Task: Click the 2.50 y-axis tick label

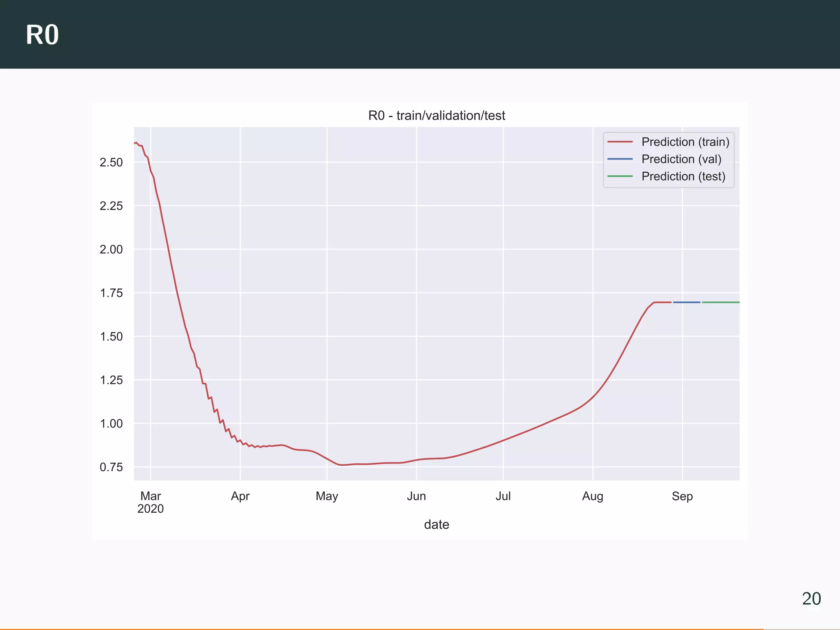Action: click(111, 162)
